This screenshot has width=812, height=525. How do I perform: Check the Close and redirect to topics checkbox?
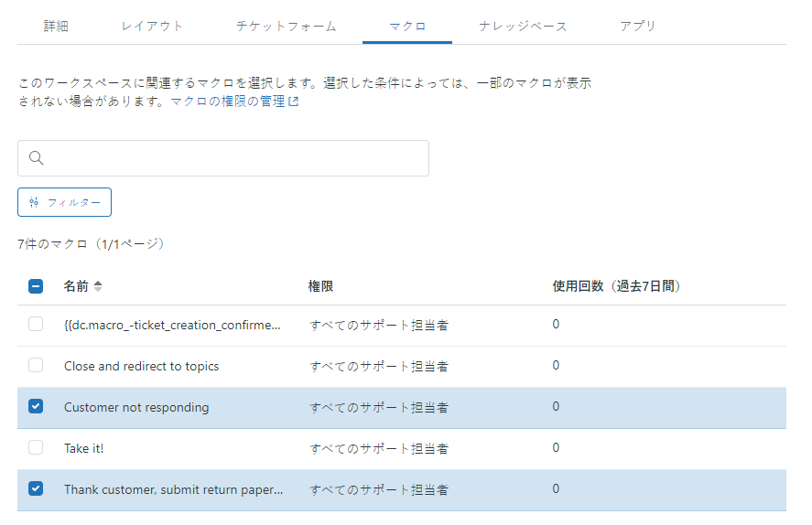pyautogui.click(x=36, y=365)
